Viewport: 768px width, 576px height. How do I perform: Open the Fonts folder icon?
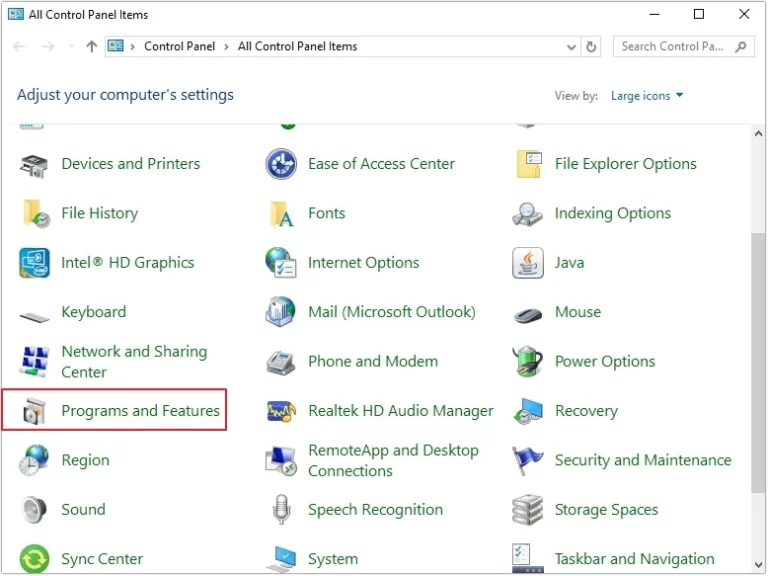pyautogui.click(x=282, y=214)
